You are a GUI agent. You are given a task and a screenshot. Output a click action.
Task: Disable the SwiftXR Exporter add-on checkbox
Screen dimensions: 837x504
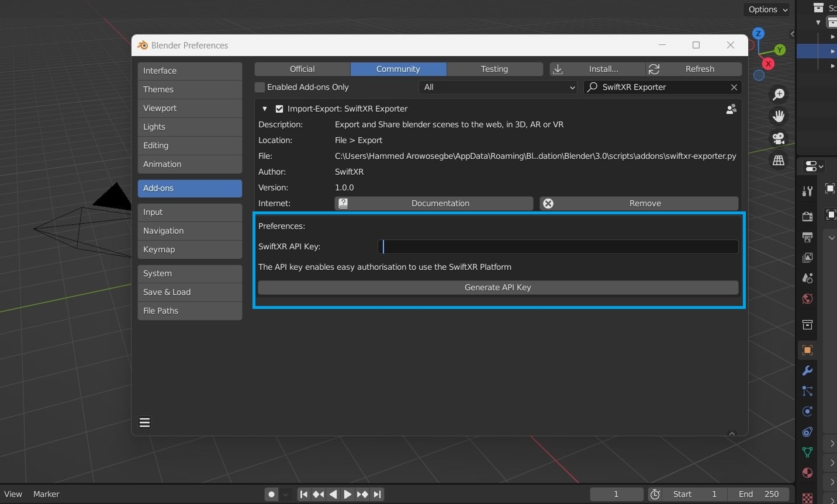[x=279, y=109]
